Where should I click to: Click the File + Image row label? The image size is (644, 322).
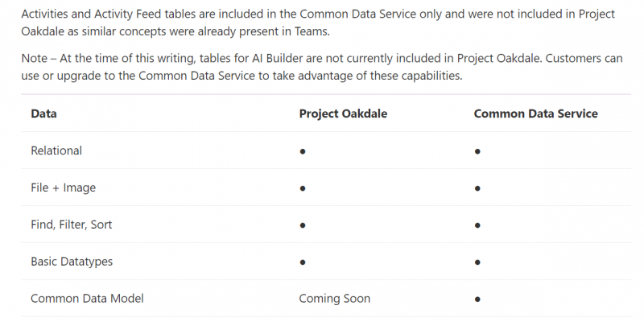[64, 188]
